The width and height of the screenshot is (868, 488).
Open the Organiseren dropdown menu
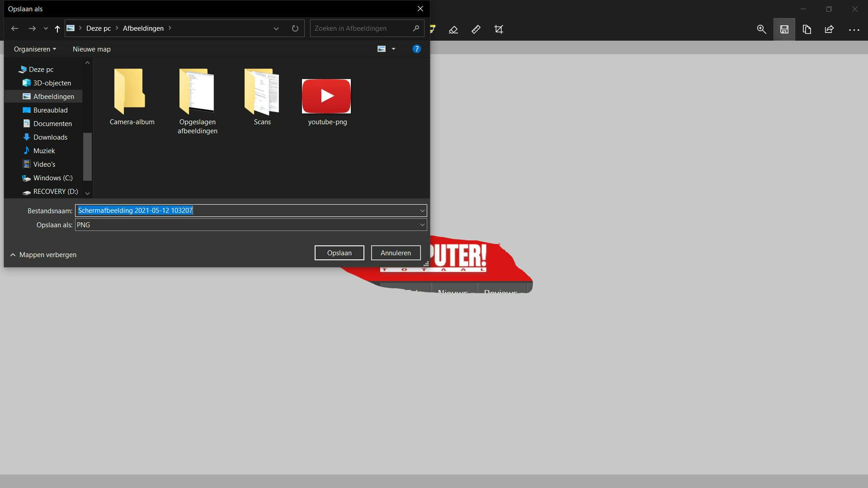pyautogui.click(x=35, y=49)
